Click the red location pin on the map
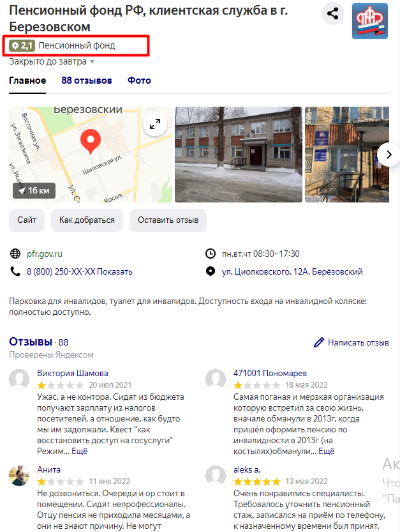Screen dimensions: 400x532 tap(91, 141)
